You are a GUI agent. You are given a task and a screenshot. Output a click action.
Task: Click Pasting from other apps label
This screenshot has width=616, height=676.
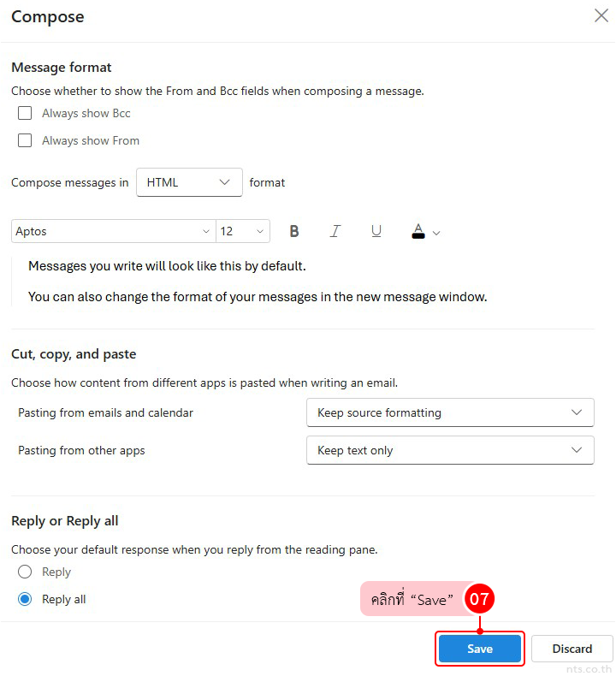81,450
